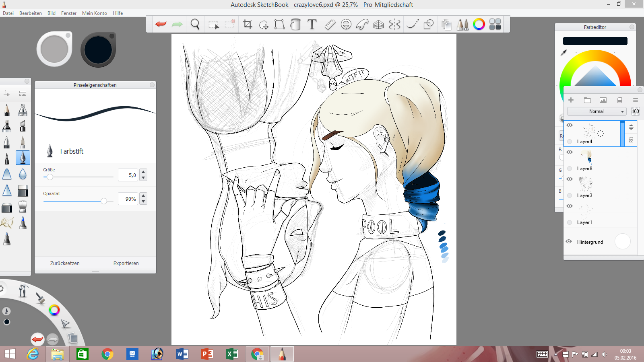
Task: Click the Opazität slider track
Action: (x=78, y=201)
